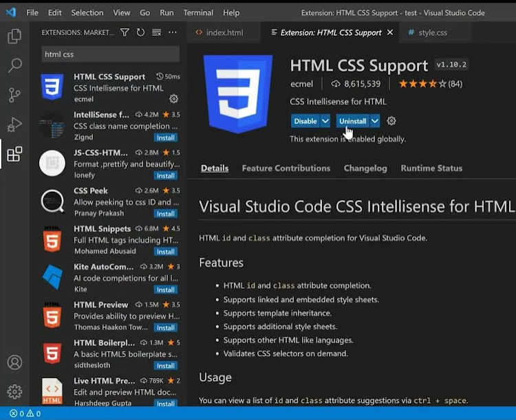Install the HTML Boilerplate extension
Screen dimensions: 516x420
[166, 366]
